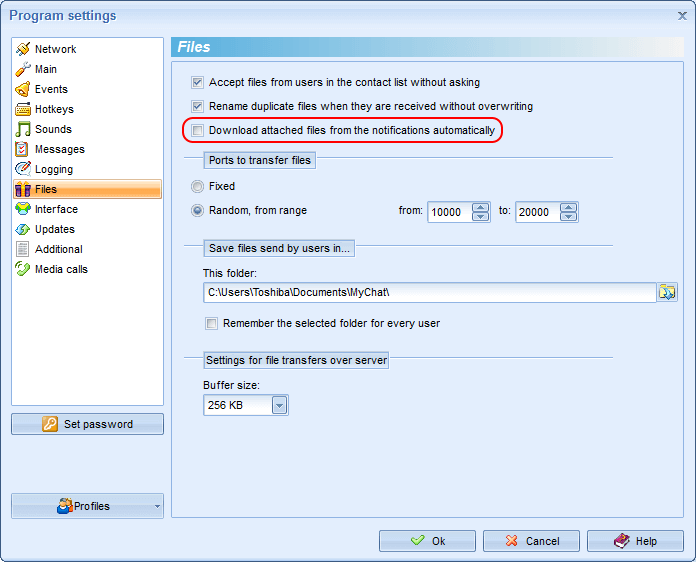Check Remember the selected folder option
Image resolution: width=696 pixels, height=562 pixels.
211,323
